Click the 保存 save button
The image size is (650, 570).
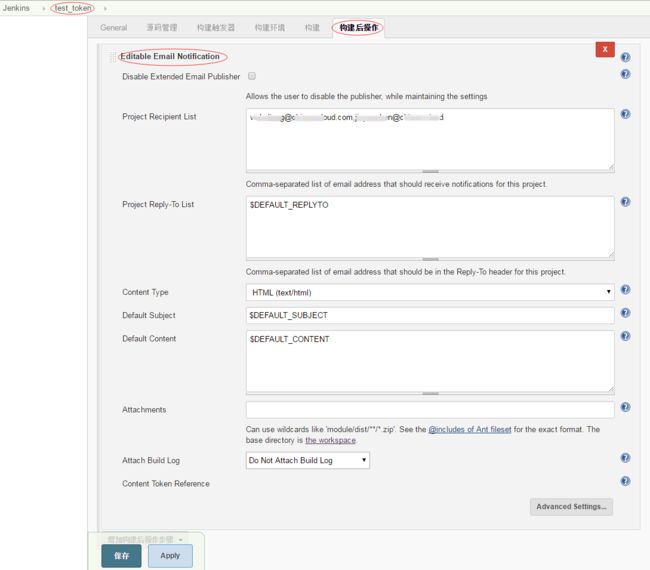coord(121,555)
